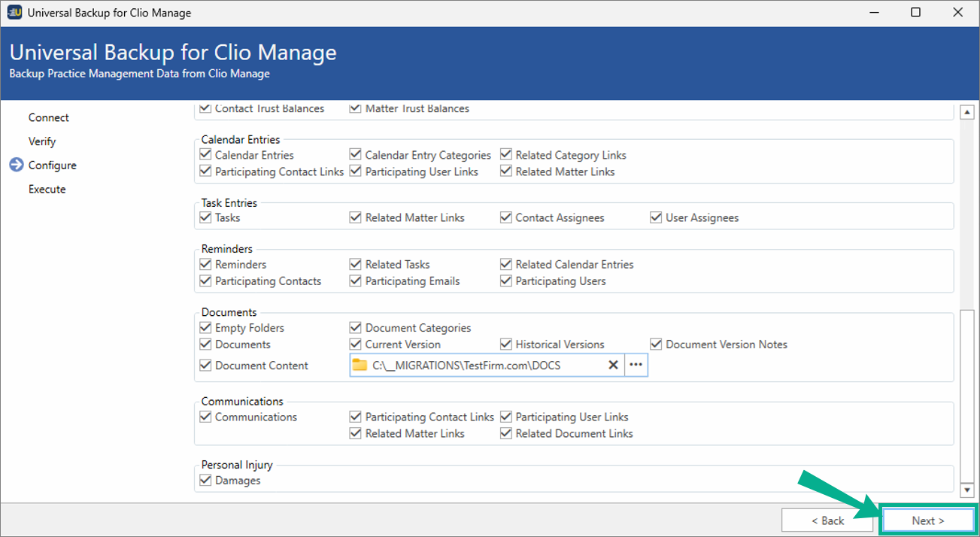
Task: Uncheck Related Matter Links under Calendar Entries
Action: 506,171
